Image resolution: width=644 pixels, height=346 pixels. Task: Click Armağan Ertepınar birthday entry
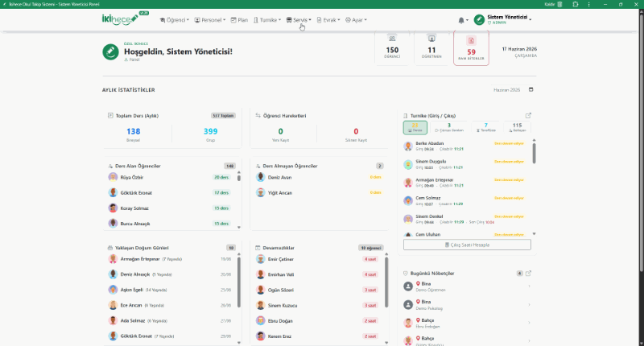[x=171, y=259]
